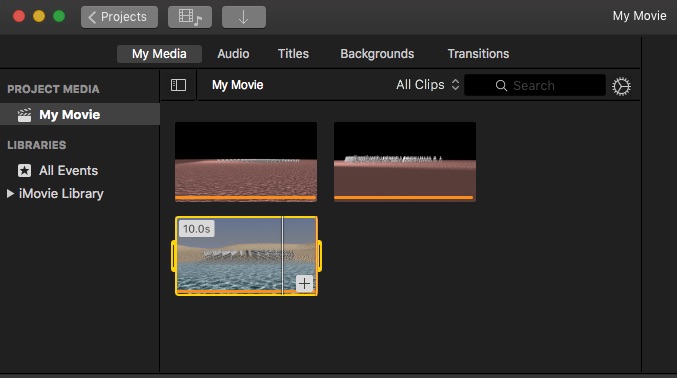This screenshot has height=378, width=677.
Task: Add selected clip with plus button
Action: coord(304,284)
